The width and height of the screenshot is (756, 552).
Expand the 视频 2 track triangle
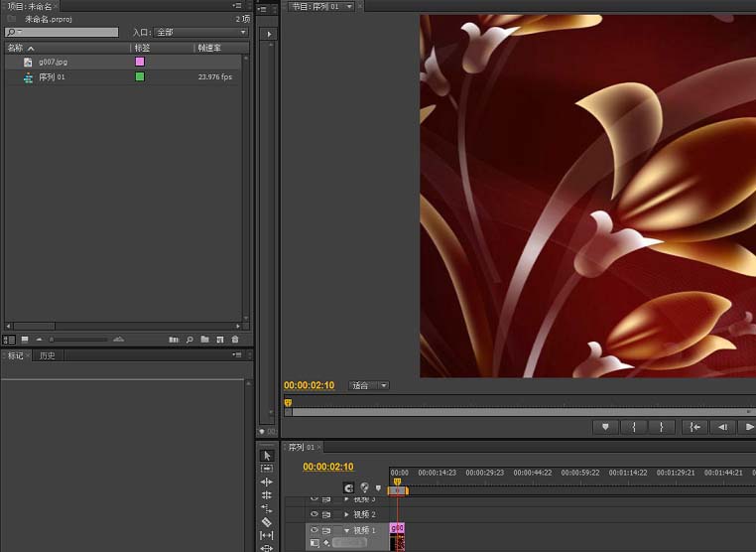(346, 514)
